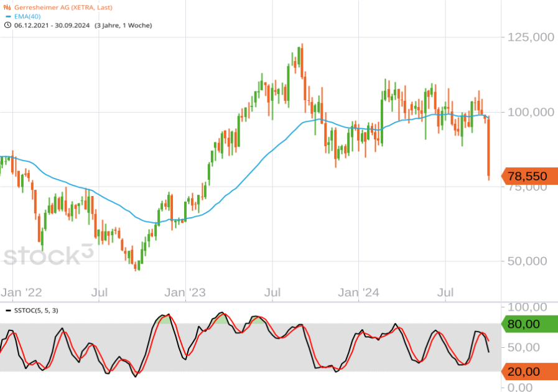Viewport: 558px width, 392px height.
Task: Click the Jul label between Jan '23 and Jan '24
Action: point(272,292)
